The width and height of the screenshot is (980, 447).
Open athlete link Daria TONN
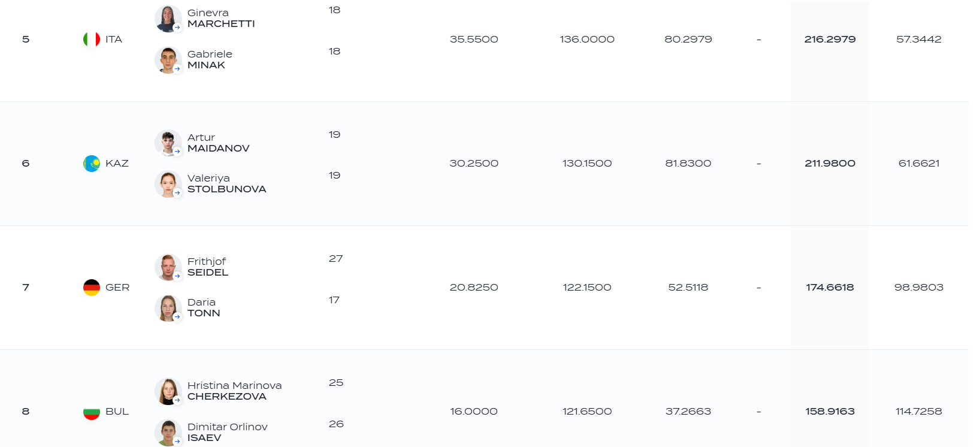pyautogui.click(x=204, y=307)
